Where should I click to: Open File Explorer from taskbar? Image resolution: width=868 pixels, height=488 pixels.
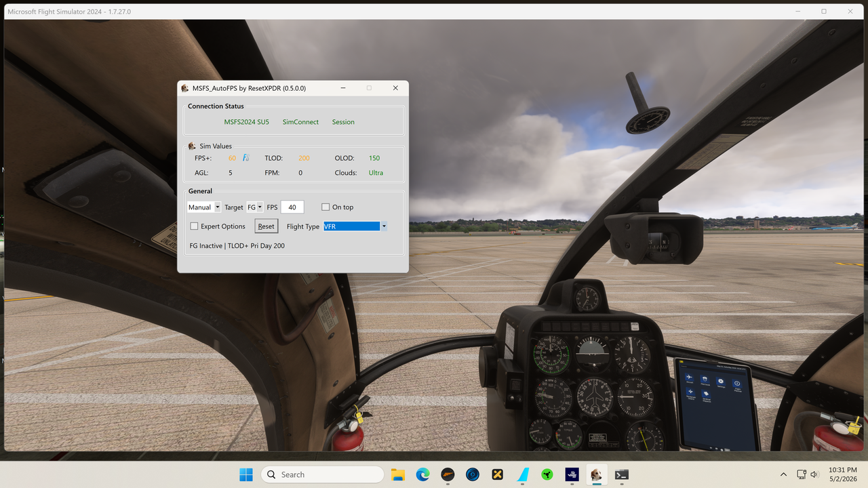point(398,474)
